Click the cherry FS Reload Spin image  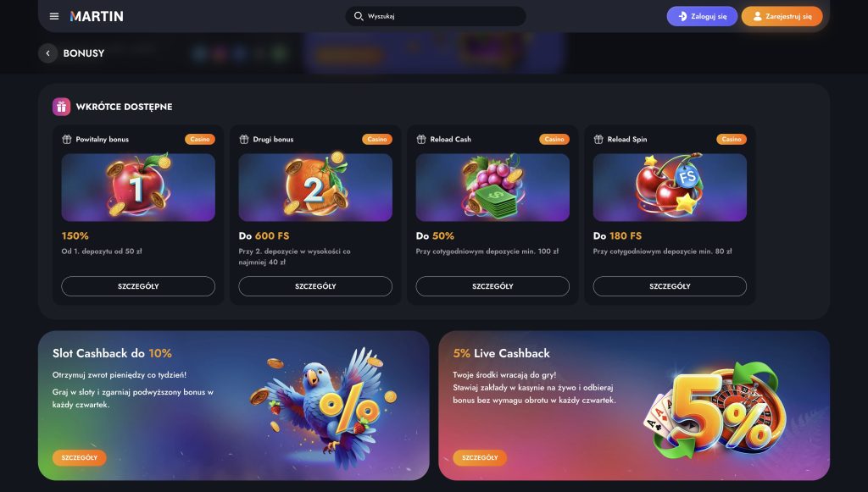(x=670, y=187)
